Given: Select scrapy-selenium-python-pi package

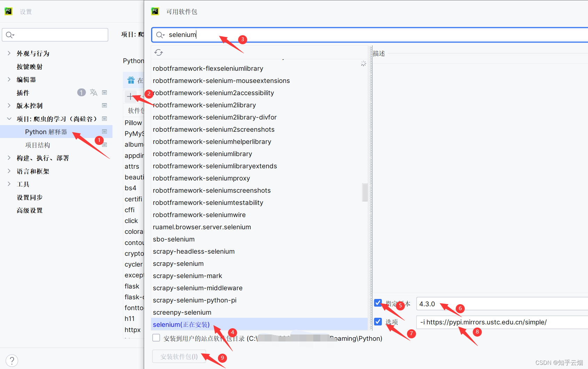Looking at the screenshot, I should [195, 300].
